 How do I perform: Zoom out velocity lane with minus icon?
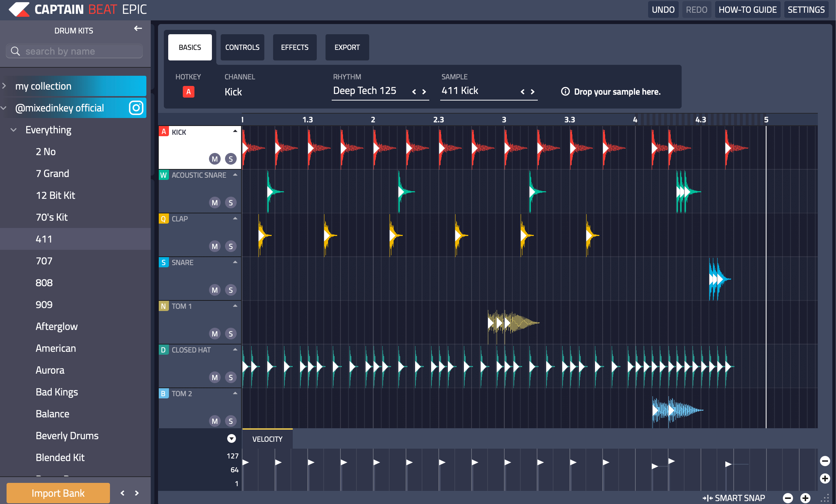click(825, 461)
